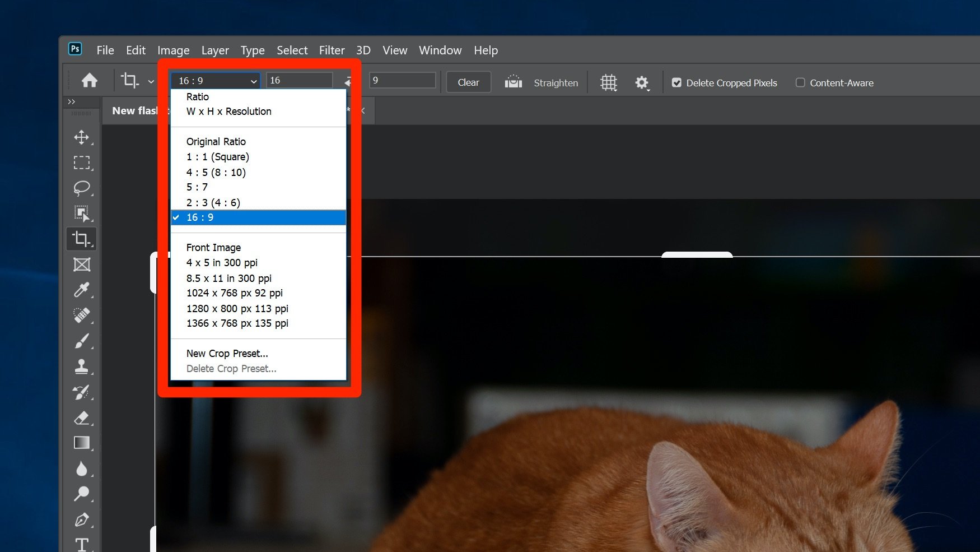Select the Spot Healing Brush tool
This screenshot has height=552, width=980.
tap(82, 316)
